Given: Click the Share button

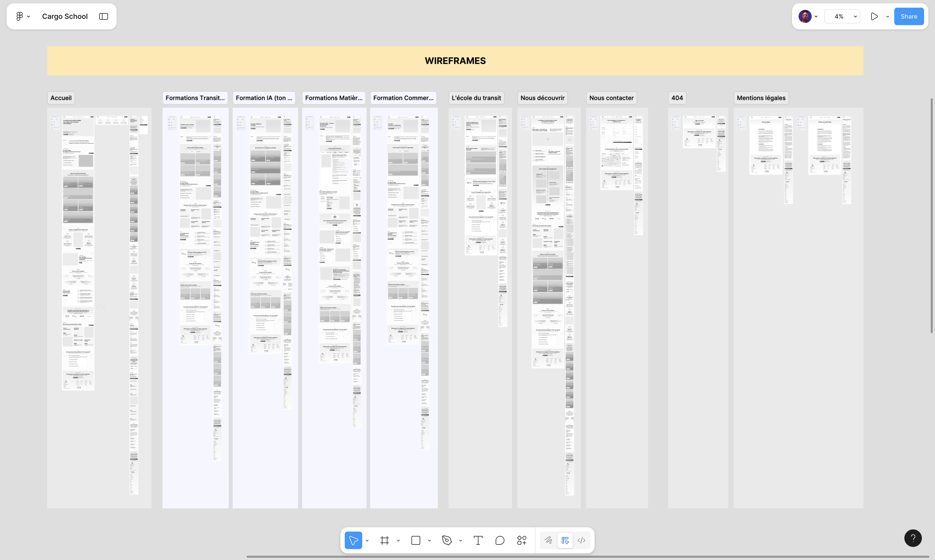Looking at the screenshot, I should pos(908,16).
